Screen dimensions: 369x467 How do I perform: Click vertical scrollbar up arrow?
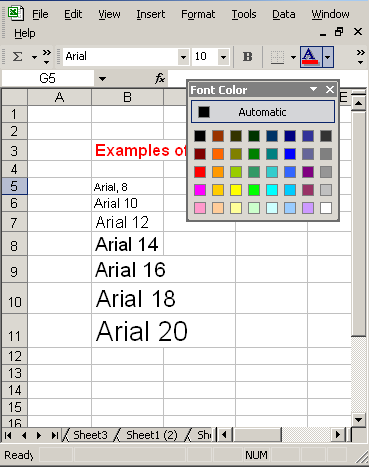pyautogui.click(x=359, y=103)
